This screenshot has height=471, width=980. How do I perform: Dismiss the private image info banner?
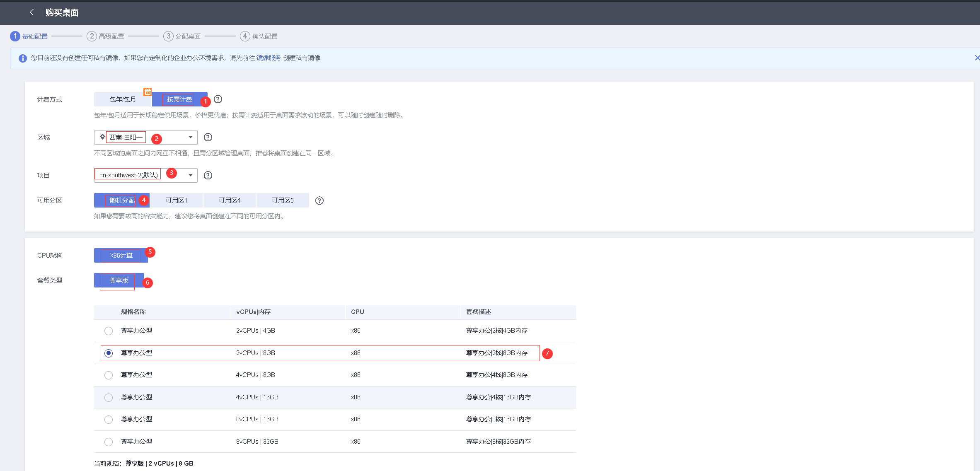click(x=977, y=58)
